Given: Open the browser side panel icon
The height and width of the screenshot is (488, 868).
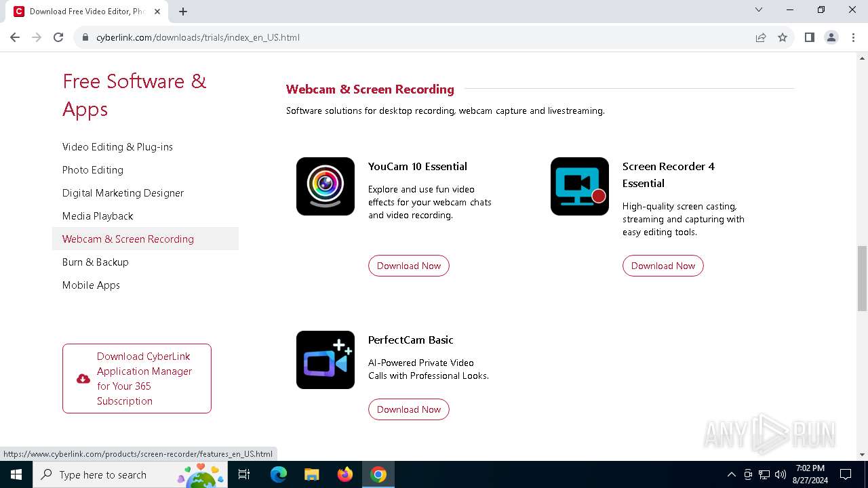Looking at the screenshot, I should pyautogui.click(x=809, y=37).
